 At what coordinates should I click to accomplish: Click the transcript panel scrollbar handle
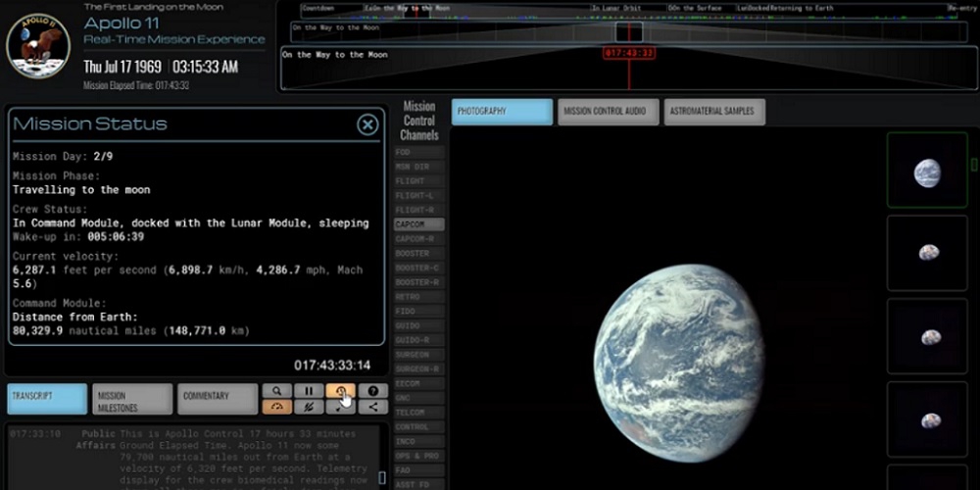[382, 478]
